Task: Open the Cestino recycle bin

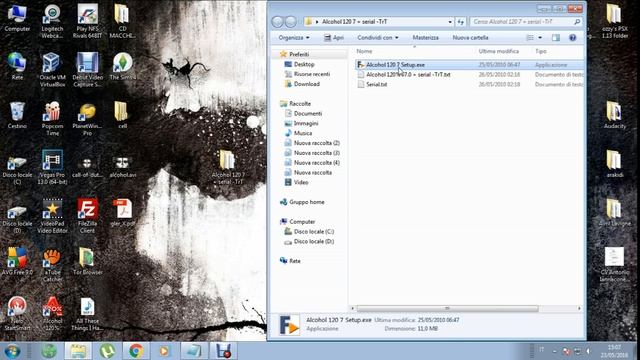Action: click(17, 115)
